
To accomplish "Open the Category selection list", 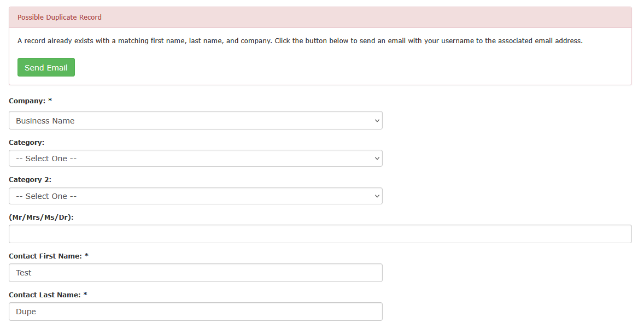I will pyautogui.click(x=195, y=158).
